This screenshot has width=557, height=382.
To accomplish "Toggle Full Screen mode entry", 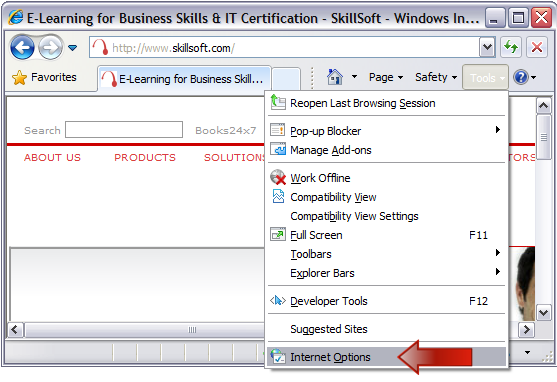I will coord(386,235).
